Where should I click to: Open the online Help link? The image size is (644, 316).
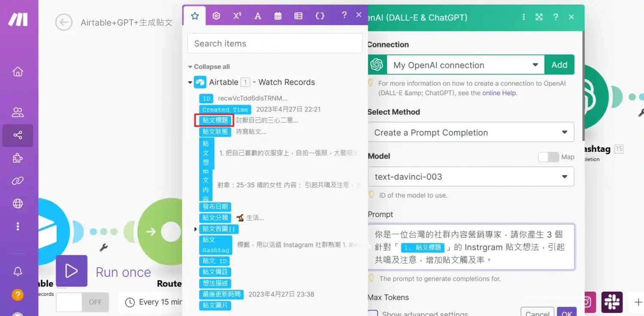click(x=499, y=93)
